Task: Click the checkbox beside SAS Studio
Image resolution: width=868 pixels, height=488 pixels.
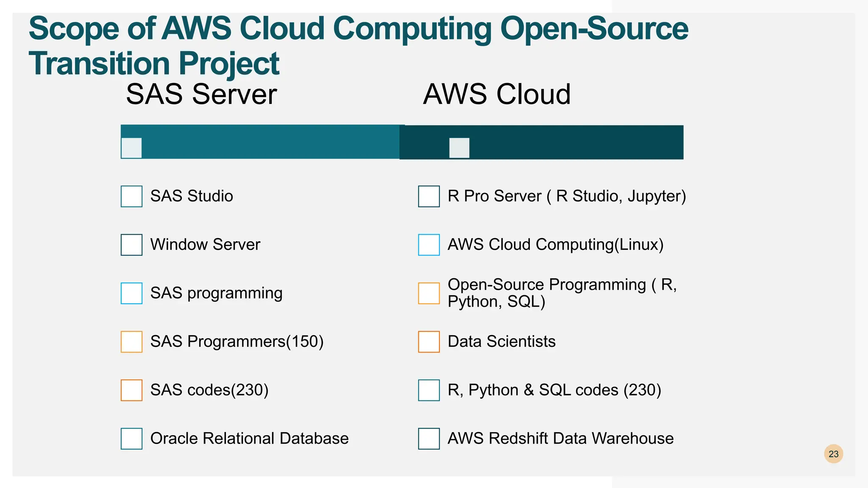Action: 131,196
